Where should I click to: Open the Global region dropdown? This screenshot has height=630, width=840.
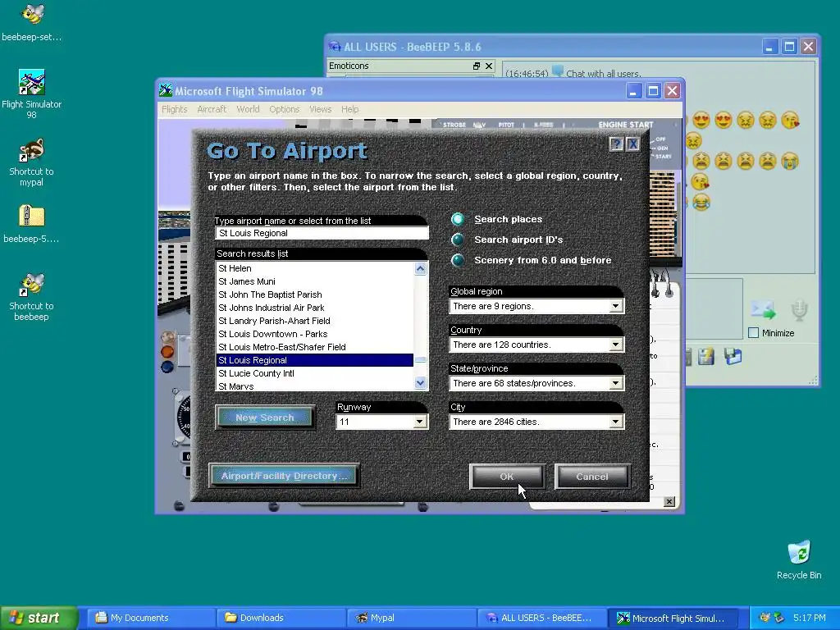615,306
